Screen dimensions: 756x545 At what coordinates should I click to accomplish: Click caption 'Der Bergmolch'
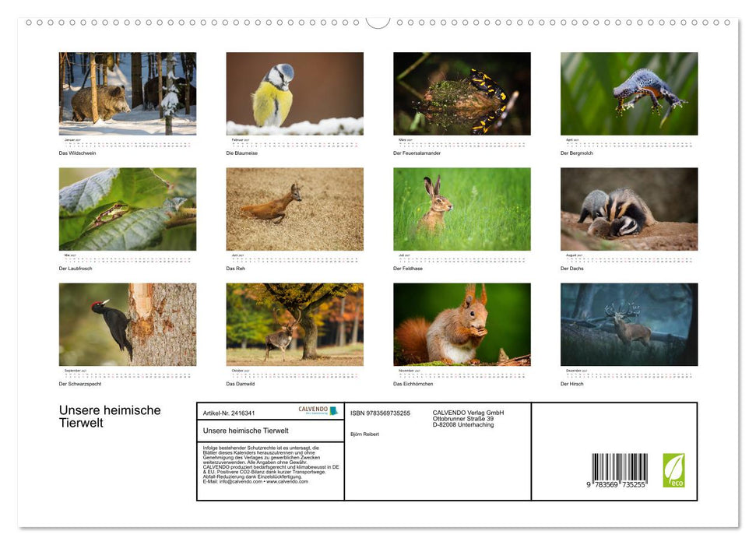coord(577,153)
